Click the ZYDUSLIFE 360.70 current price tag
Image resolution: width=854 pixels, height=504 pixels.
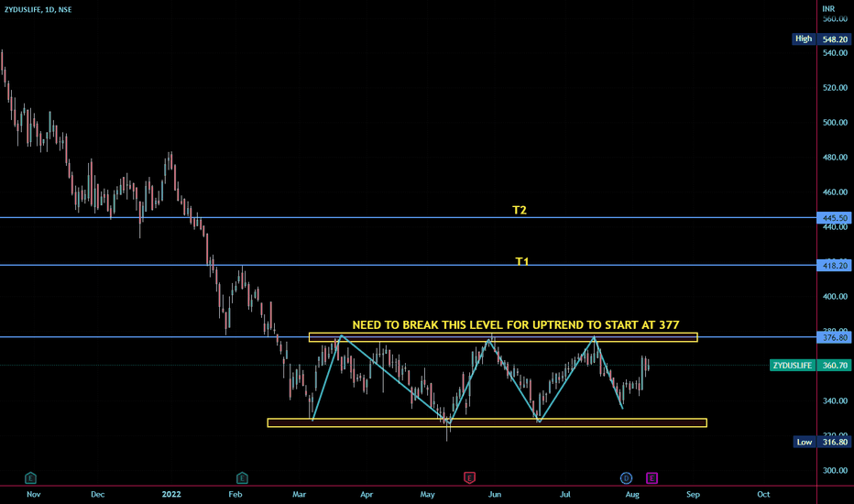coord(810,365)
